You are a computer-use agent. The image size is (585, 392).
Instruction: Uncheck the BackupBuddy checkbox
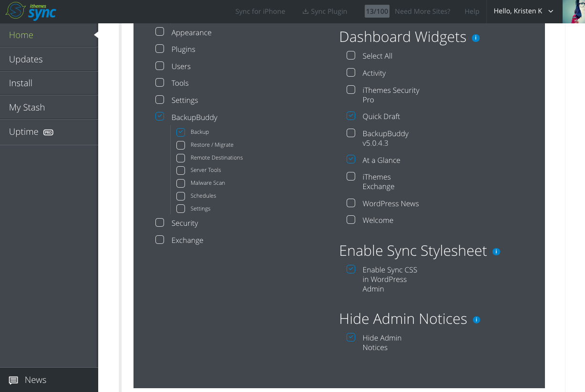point(160,116)
